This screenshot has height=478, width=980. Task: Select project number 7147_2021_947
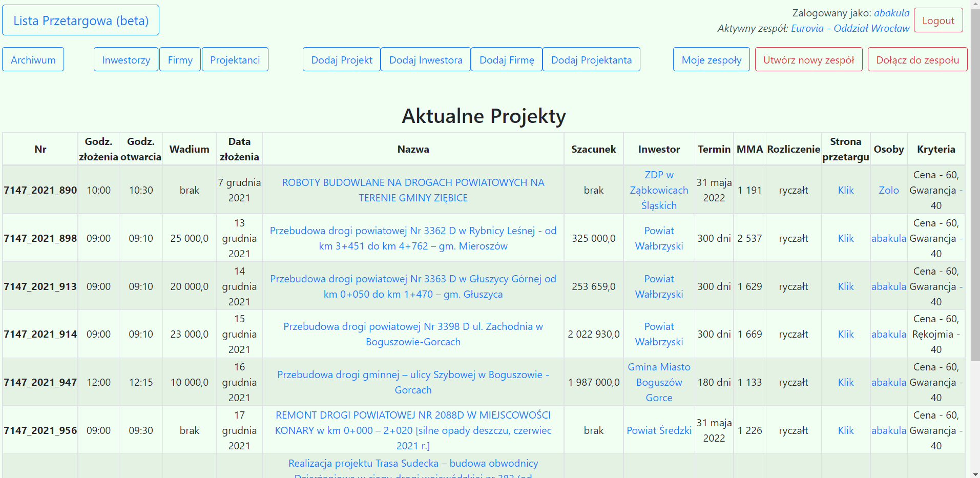pos(40,382)
